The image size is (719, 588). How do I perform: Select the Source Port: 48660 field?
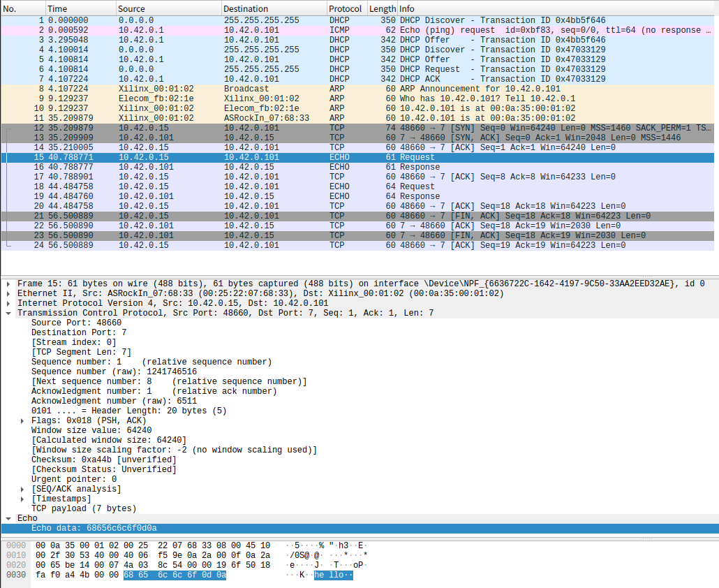76,323
